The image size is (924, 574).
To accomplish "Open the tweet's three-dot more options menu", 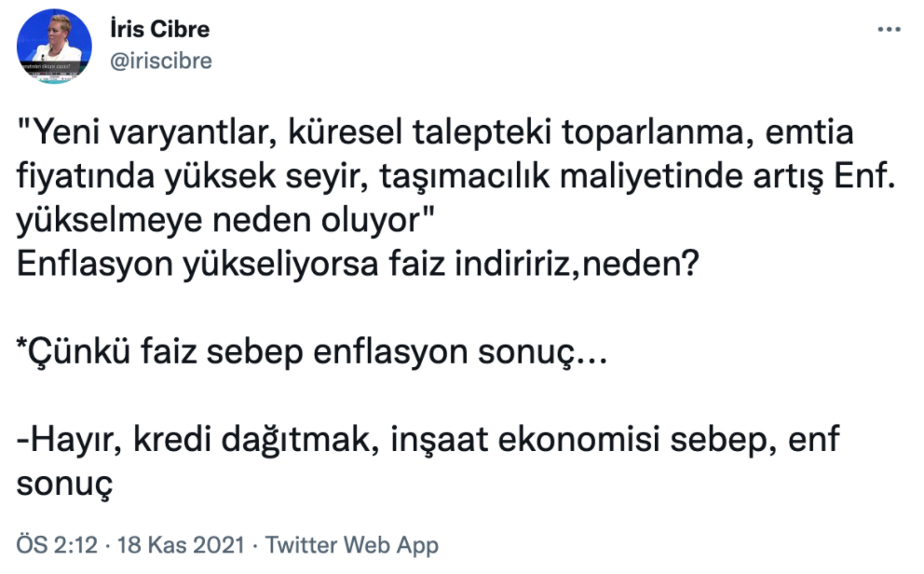I will (x=889, y=29).
